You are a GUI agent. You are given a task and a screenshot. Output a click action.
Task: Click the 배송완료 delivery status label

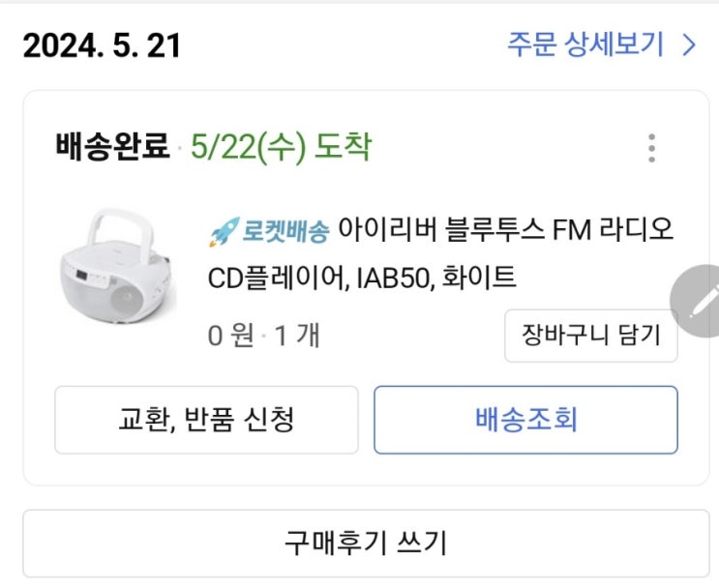[112, 148]
